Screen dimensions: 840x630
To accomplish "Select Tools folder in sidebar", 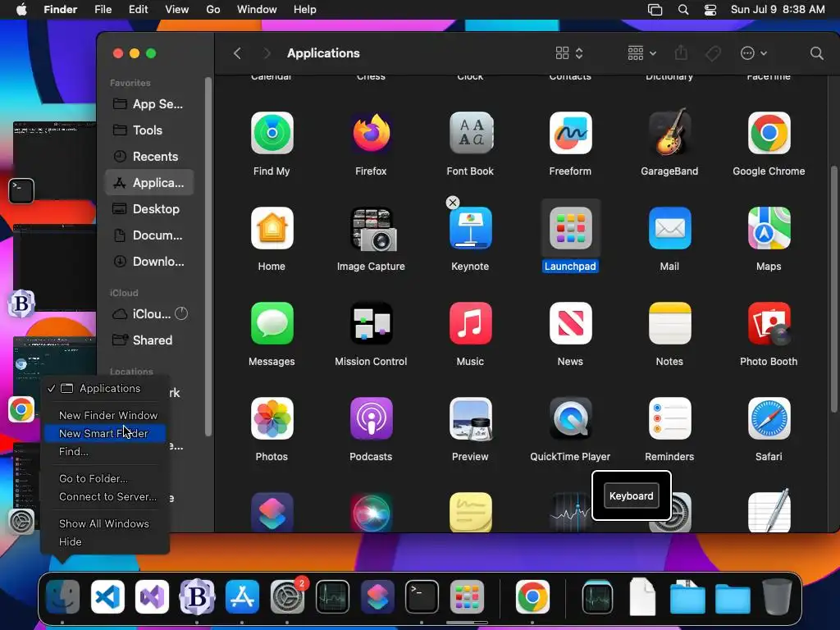I will click(x=149, y=130).
